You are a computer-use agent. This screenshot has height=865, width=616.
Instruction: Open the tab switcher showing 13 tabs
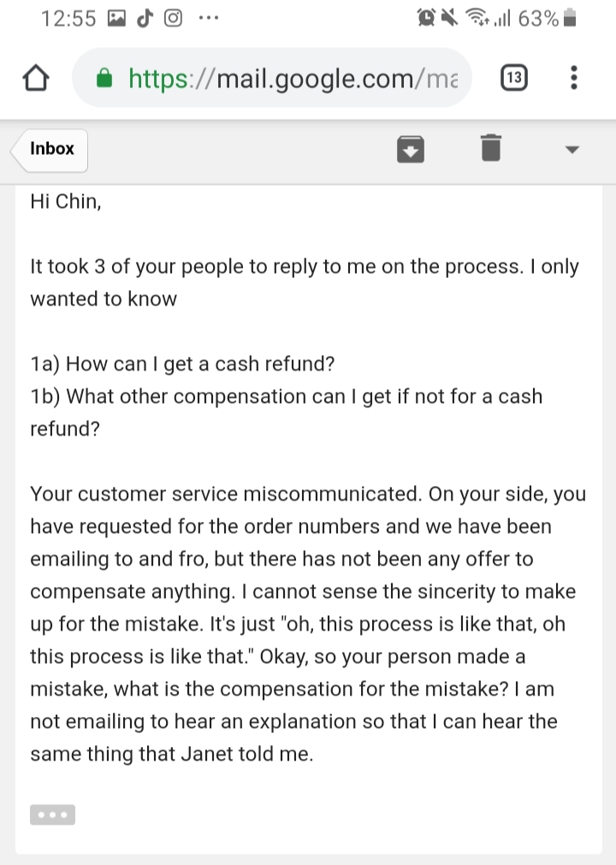pos(514,77)
